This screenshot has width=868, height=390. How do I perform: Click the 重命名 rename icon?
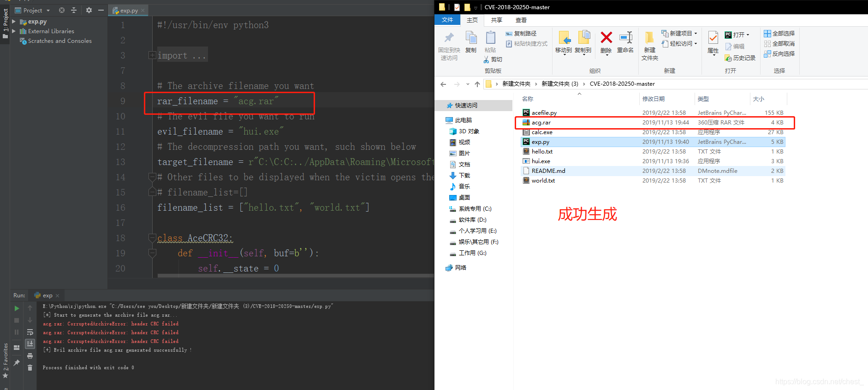(625, 37)
